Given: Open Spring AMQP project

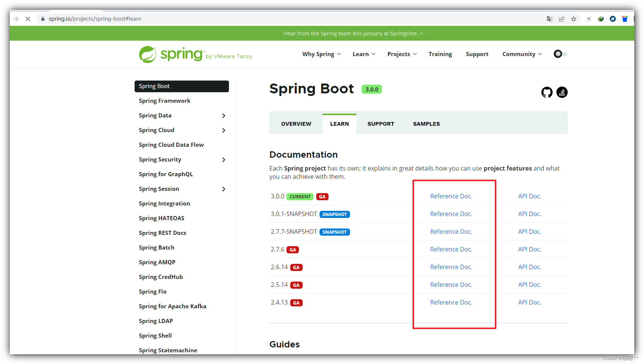Looking at the screenshot, I should (157, 262).
